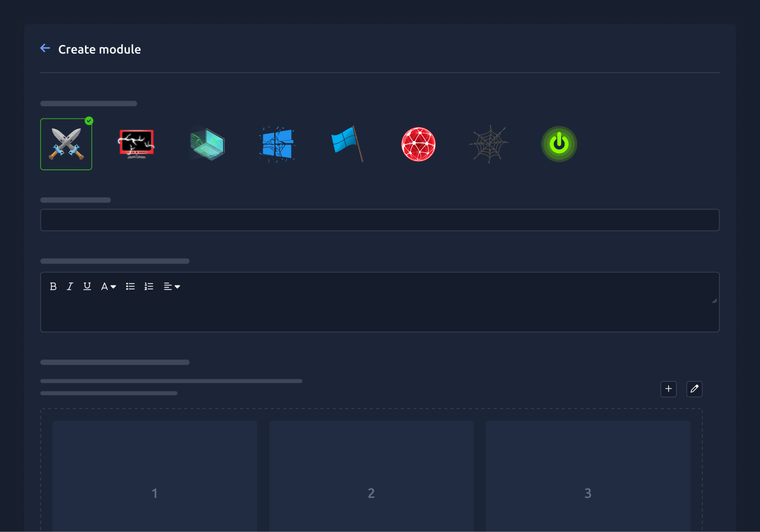Click the plus button to add a section
The image size is (760, 532).
click(669, 389)
